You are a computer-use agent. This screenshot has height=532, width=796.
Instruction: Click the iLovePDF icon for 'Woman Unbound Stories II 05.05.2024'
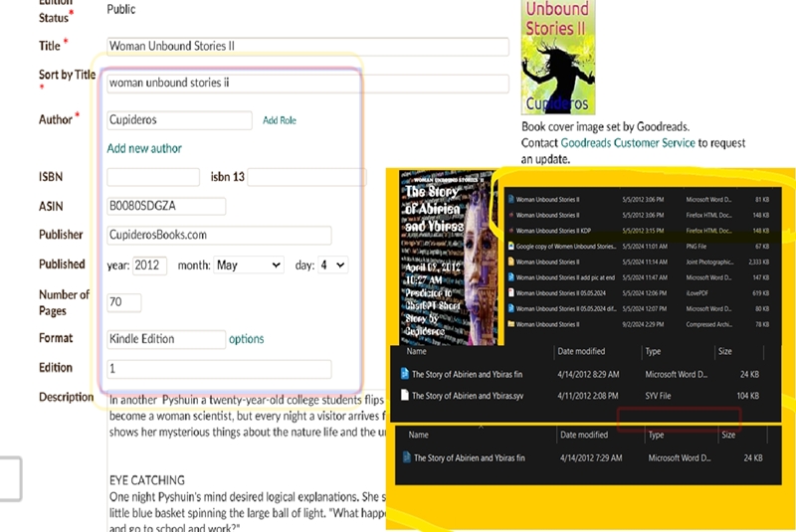tap(510, 293)
